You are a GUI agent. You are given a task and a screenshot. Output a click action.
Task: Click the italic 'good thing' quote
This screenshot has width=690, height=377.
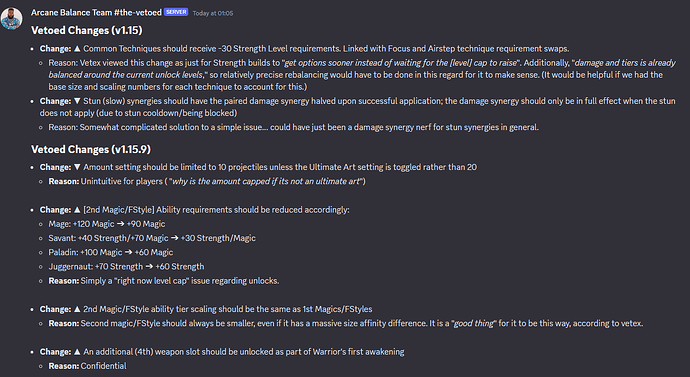[x=474, y=323]
